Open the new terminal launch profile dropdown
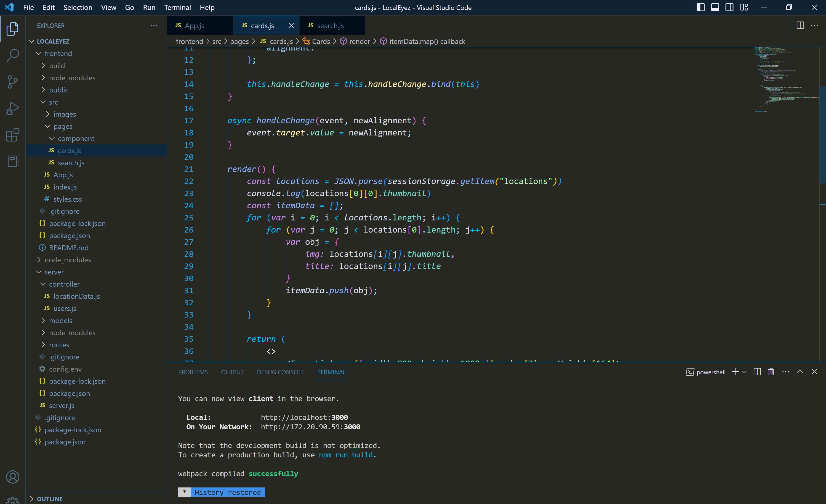The width and height of the screenshot is (826, 504). click(745, 372)
